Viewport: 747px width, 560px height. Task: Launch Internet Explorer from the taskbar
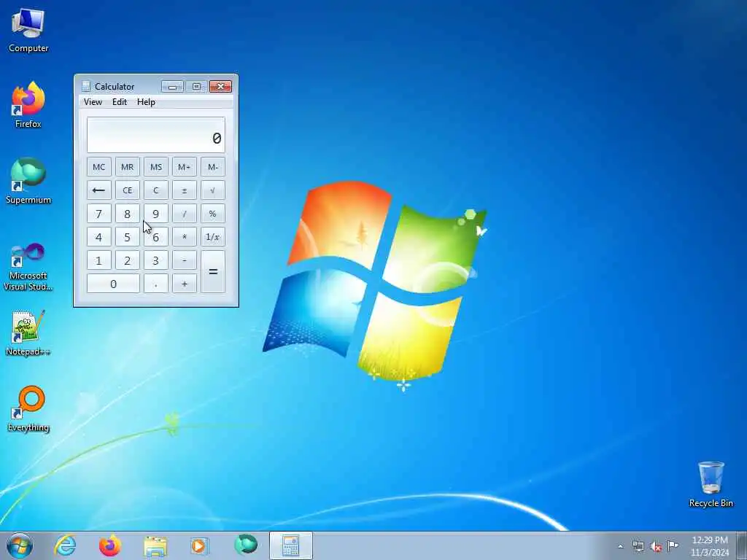pyautogui.click(x=65, y=545)
